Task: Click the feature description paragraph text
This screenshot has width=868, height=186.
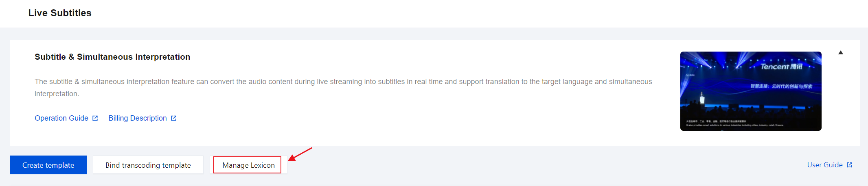Action: 343,82
